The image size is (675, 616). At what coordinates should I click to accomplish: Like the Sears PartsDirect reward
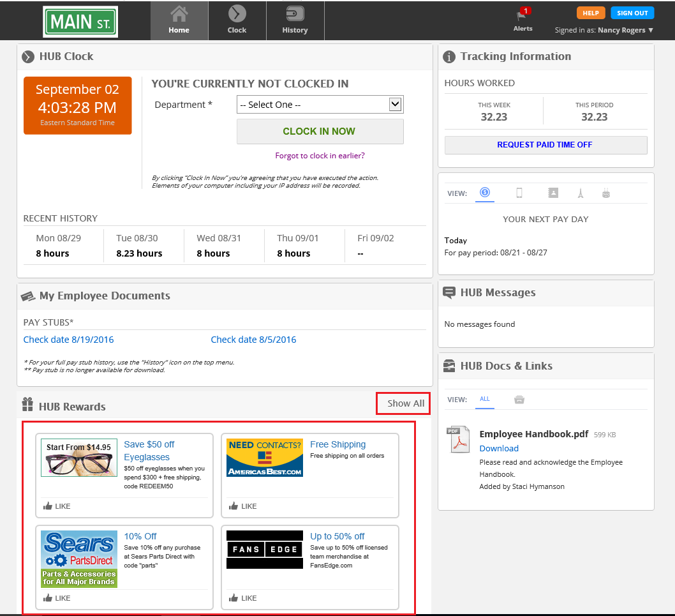(57, 598)
